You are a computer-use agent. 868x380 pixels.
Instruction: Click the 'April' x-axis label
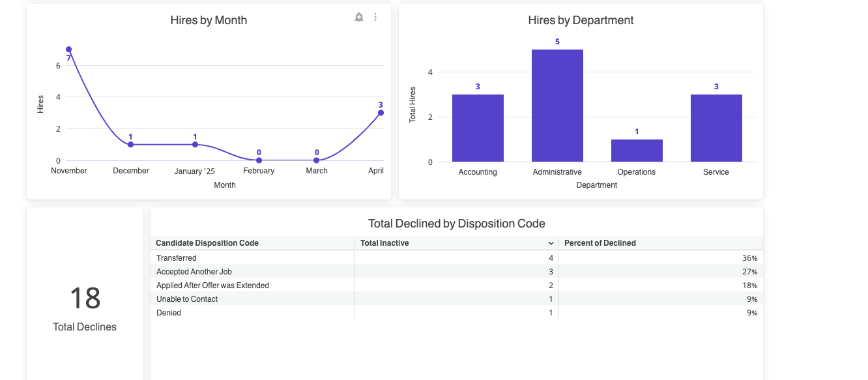[376, 171]
